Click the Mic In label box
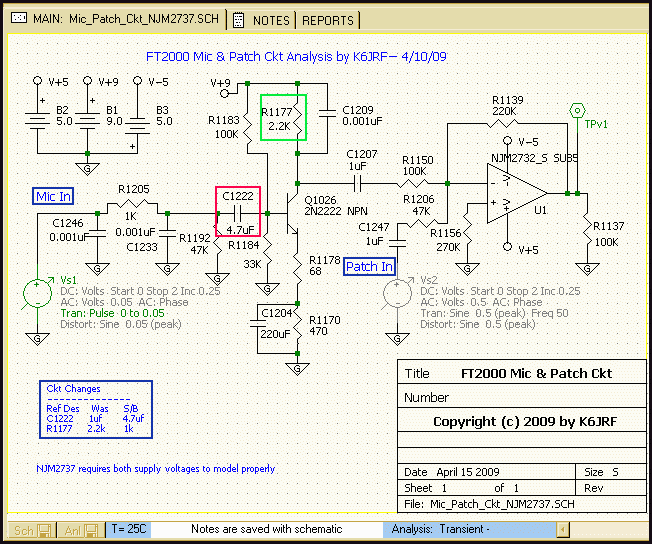652x544 pixels. pyautogui.click(x=53, y=196)
